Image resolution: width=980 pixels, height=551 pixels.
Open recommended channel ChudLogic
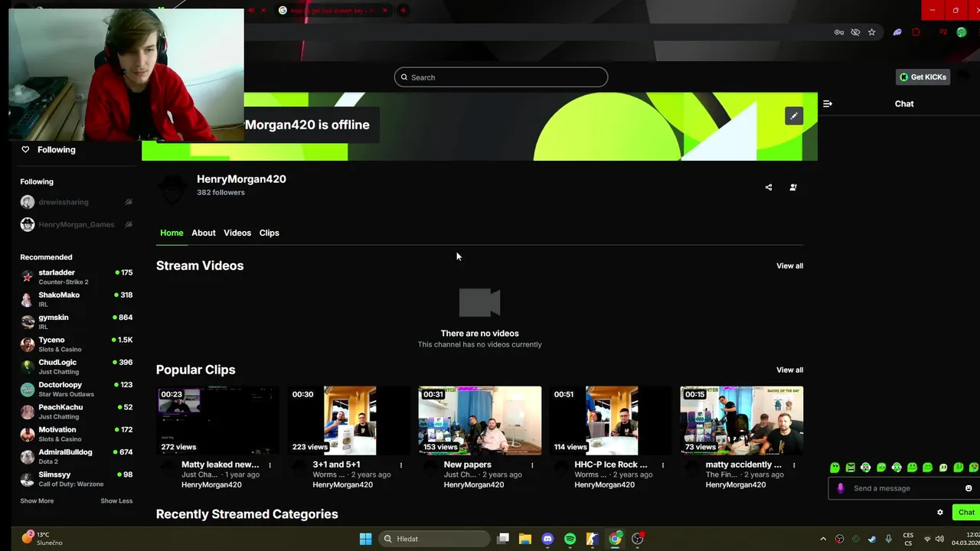(76, 367)
